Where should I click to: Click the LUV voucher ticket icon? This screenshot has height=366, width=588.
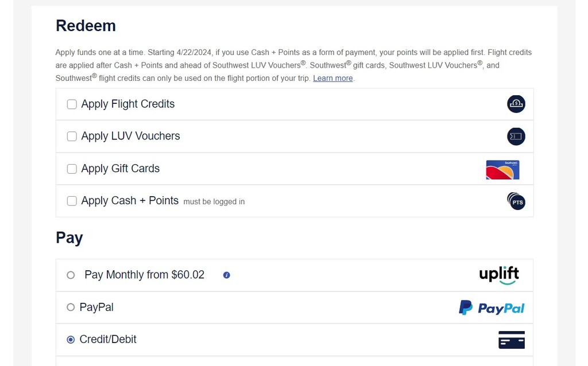516,137
